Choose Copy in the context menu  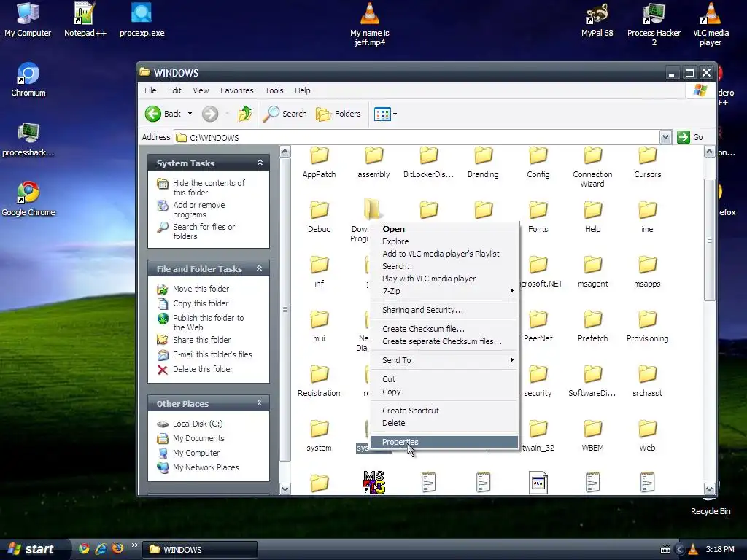click(444, 392)
